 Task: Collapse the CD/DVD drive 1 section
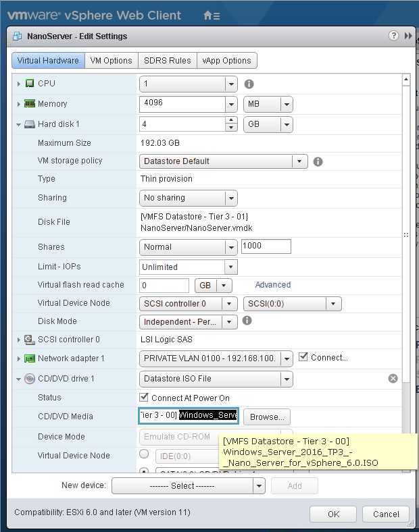click(19, 379)
